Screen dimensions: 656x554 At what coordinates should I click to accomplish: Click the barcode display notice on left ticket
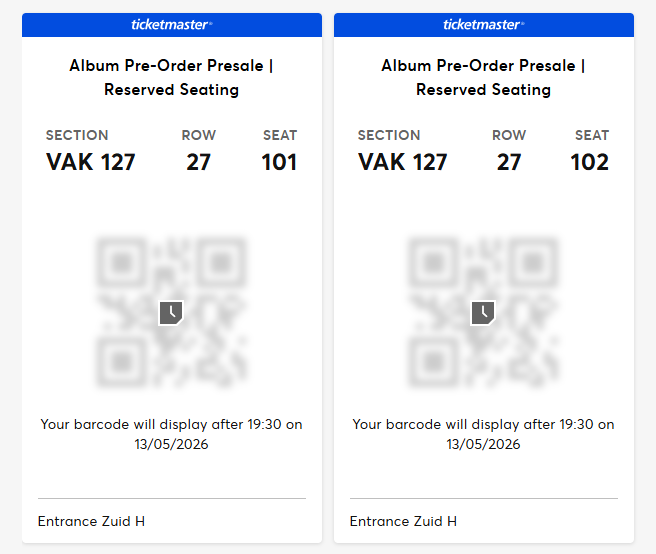(x=172, y=434)
